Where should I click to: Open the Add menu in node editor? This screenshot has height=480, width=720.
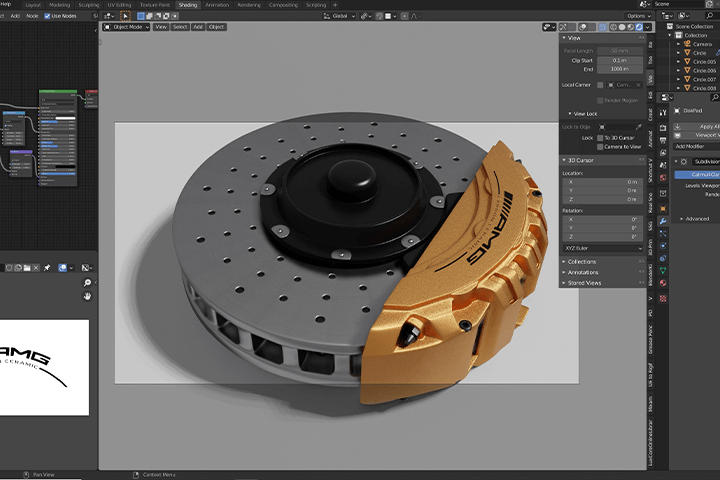tap(15, 16)
